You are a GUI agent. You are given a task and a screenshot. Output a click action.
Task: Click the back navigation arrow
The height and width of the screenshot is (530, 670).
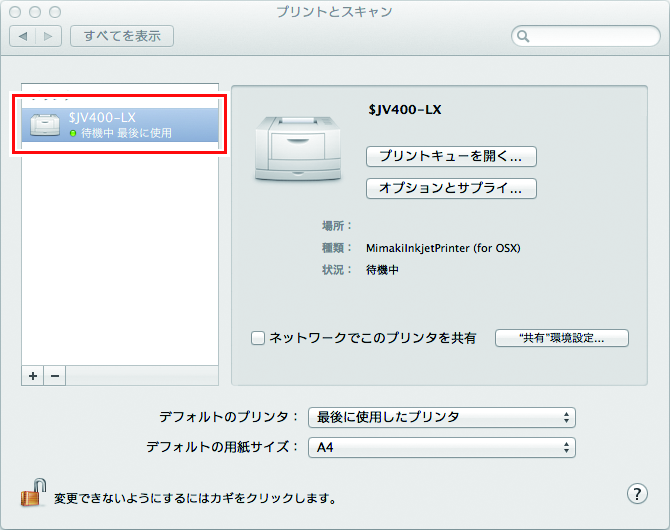tap(23, 36)
